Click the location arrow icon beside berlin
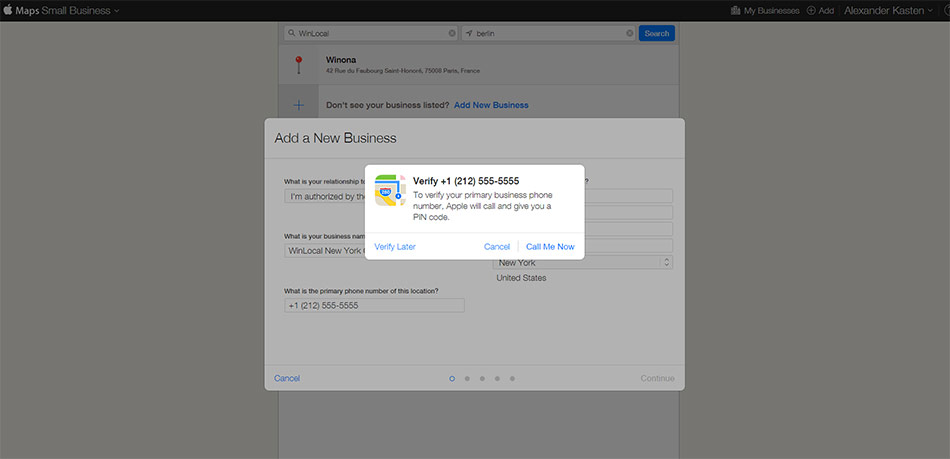 click(x=469, y=33)
